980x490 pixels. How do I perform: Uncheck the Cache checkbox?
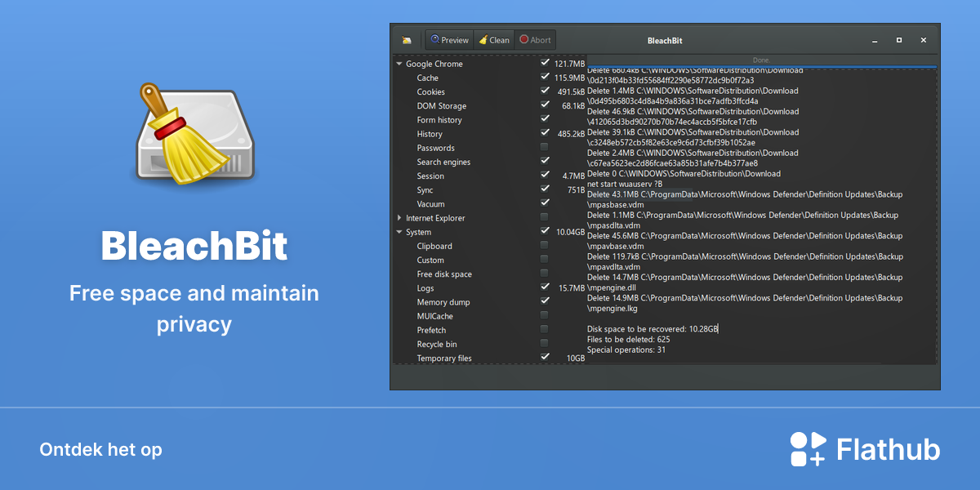[x=545, y=77]
